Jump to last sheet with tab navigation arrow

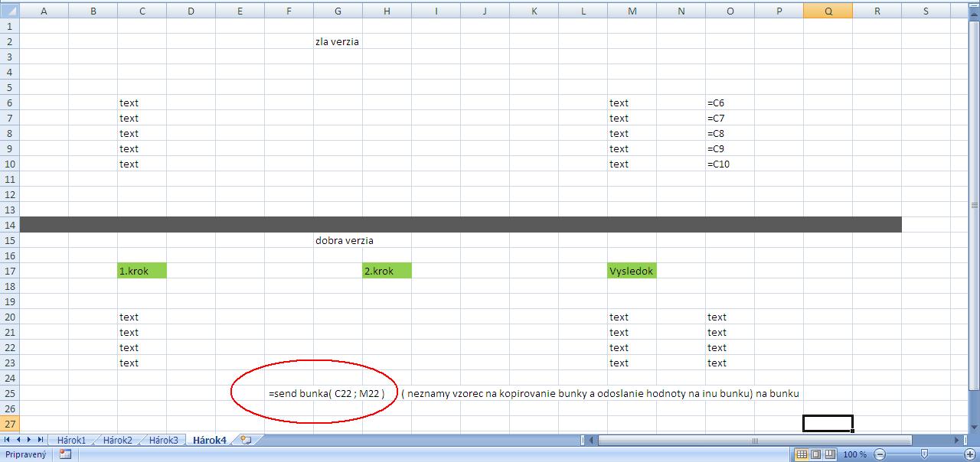(x=40, y=441)
